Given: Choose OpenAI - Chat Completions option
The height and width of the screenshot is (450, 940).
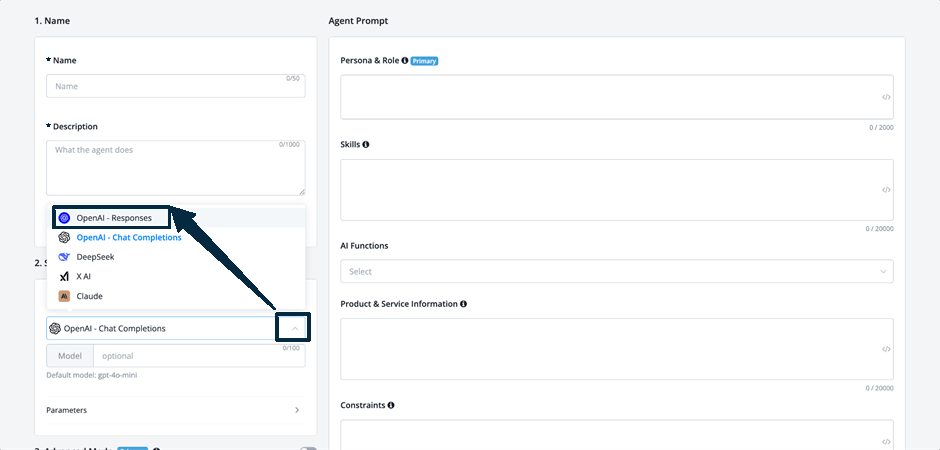Looking at the screenshot, I should tap(176, 237).
